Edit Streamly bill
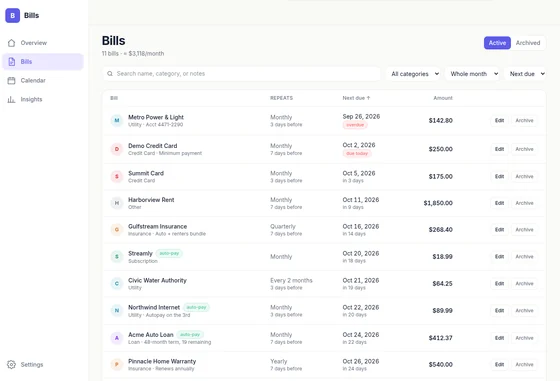The height and width of the screenshot is (381, 560). coord(499,256)
